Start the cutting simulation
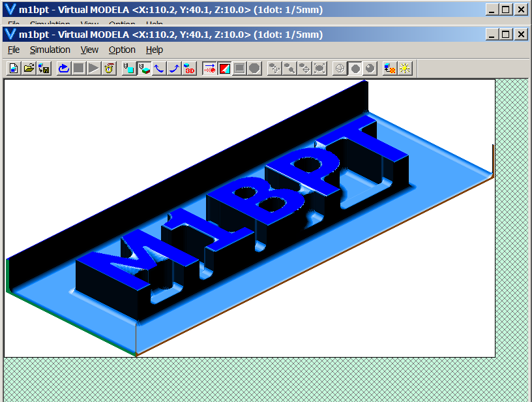Screen dimensions: 532x402 pos(93,68)
